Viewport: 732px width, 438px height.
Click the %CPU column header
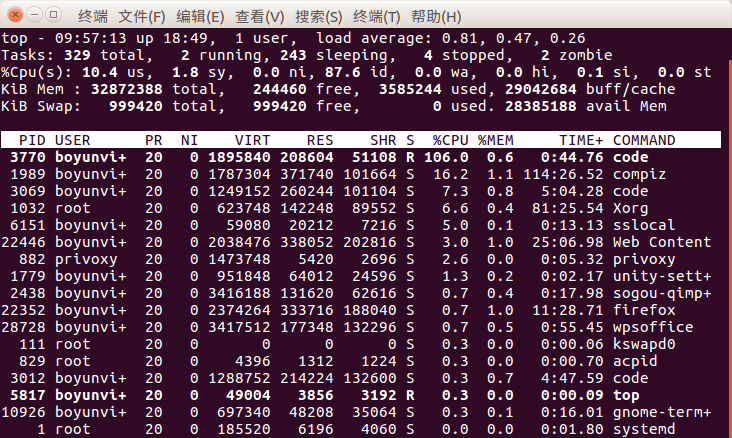pos(450,140)
